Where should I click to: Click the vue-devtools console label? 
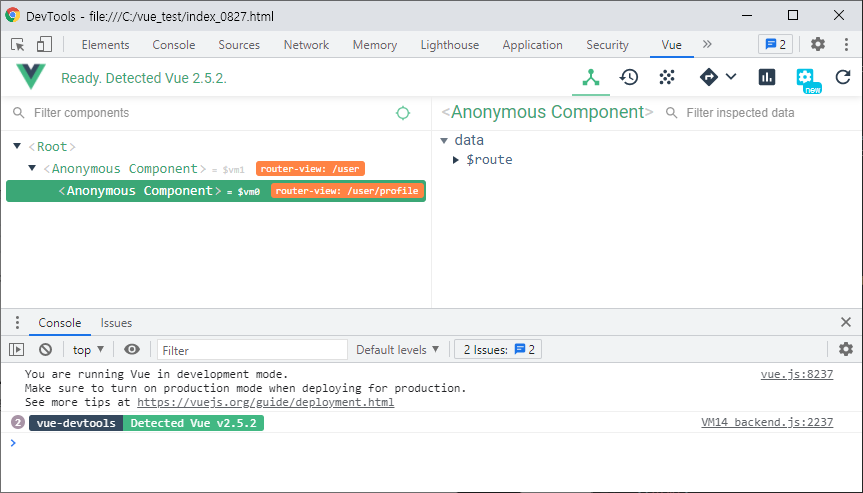(76, 423)
